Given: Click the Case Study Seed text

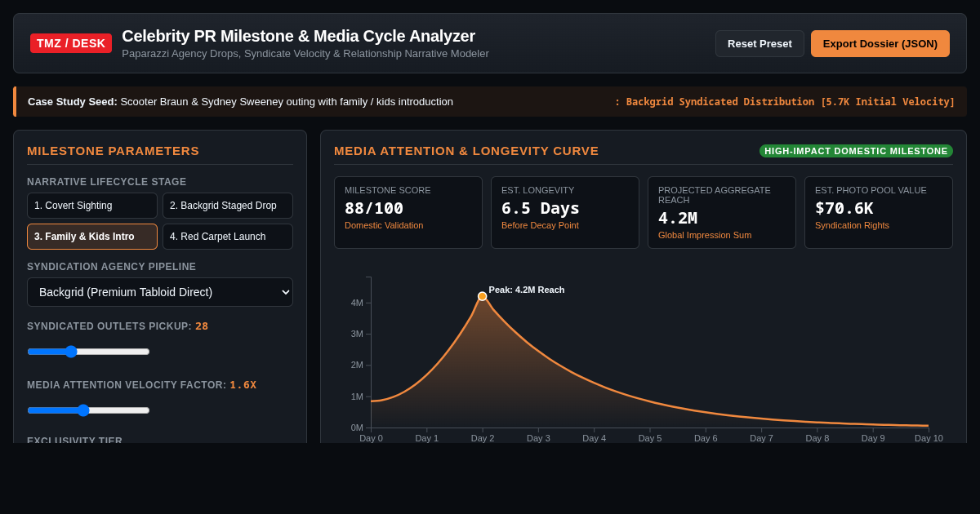Looking at the screenshot, I should (240, 102).
